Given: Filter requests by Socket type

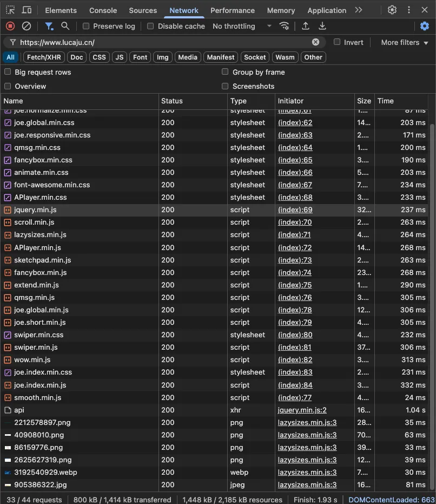Looking at the screenshot, I should coord(255,57).
